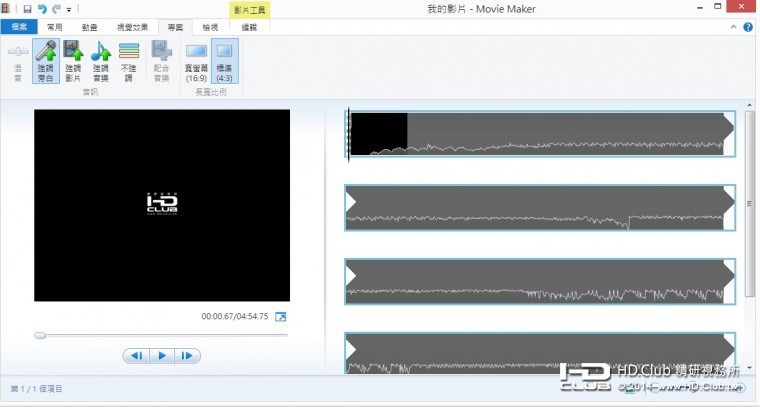This screenshot has width=760, height=407.
Task: Collapse the ribbon with the chevron arrow
Action: coord(733,27)
